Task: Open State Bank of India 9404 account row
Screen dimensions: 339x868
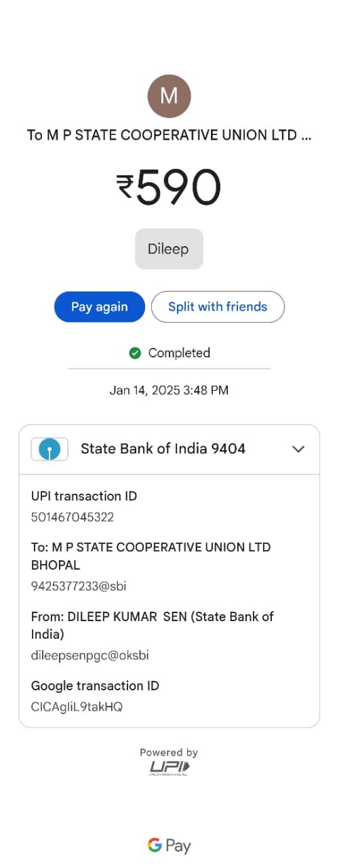Action: click(x=169, y=449)
